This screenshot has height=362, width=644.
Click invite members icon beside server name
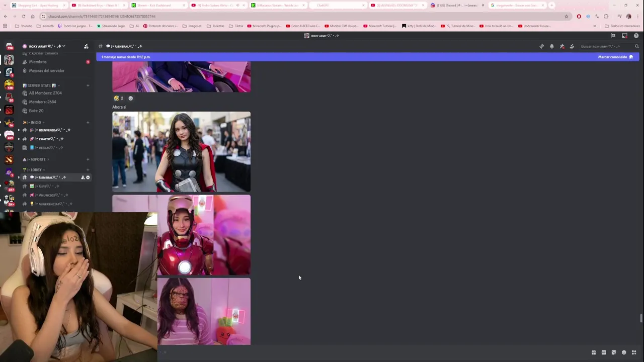click(x=86, y=46)
